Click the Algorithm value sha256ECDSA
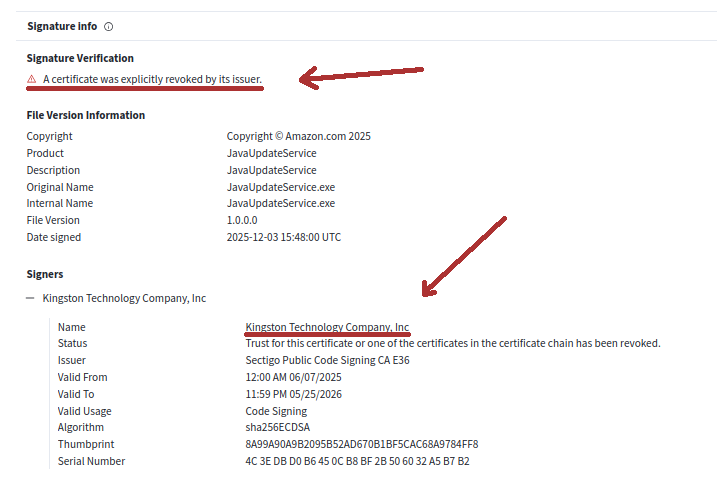This screenshot has height=477, width=717. [278, 427]
